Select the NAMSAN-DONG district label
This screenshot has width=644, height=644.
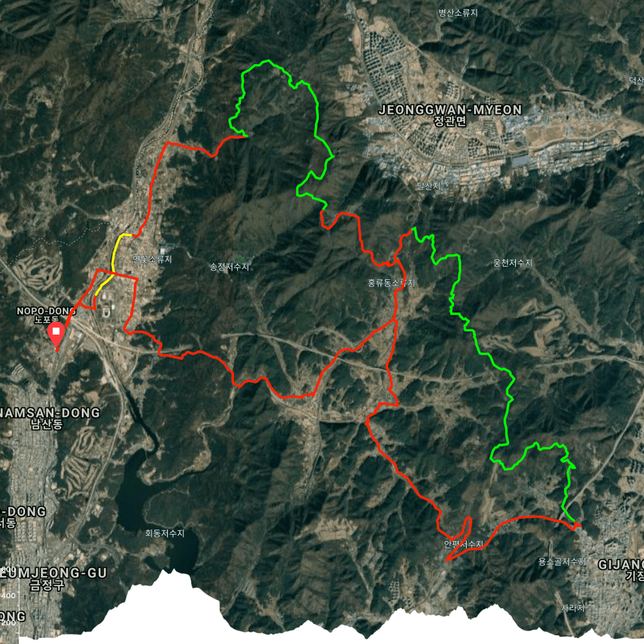[x=49, y=413]
